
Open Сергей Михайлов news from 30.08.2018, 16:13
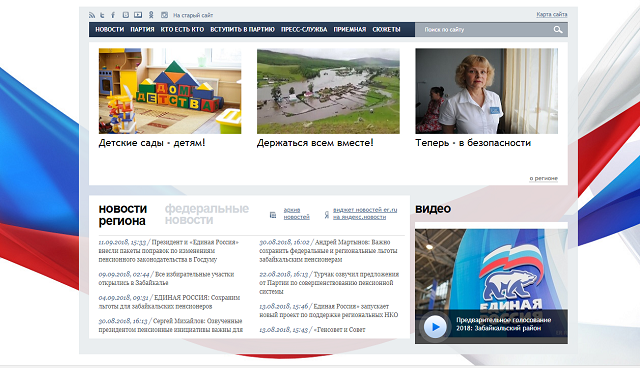tap(171, 325)
